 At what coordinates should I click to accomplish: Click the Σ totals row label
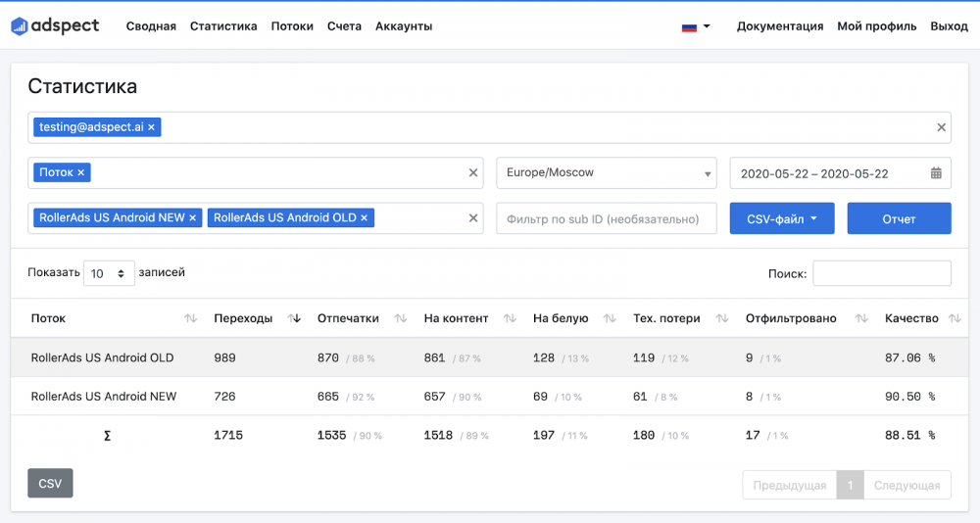tap(108, 436)
